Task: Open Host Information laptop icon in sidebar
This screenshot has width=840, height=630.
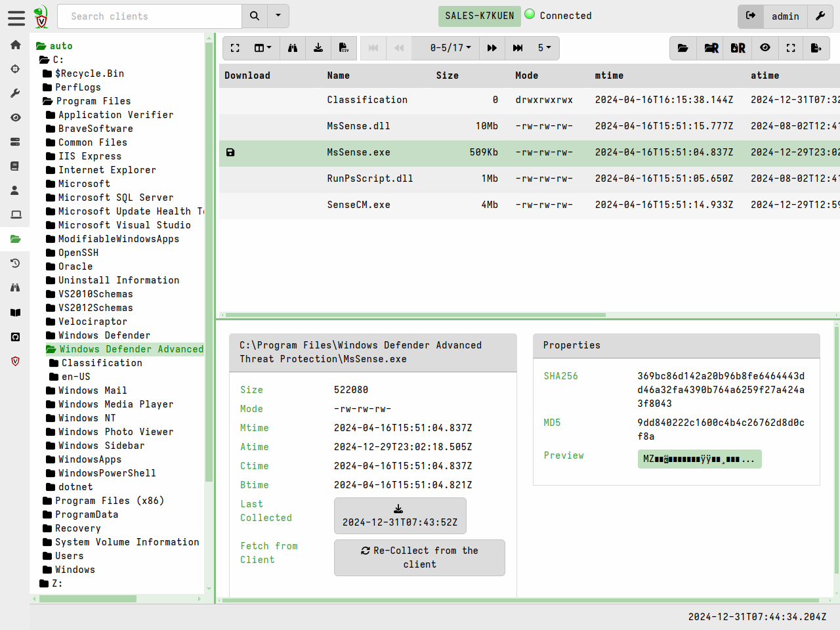Action: click(x=15, y=215)
